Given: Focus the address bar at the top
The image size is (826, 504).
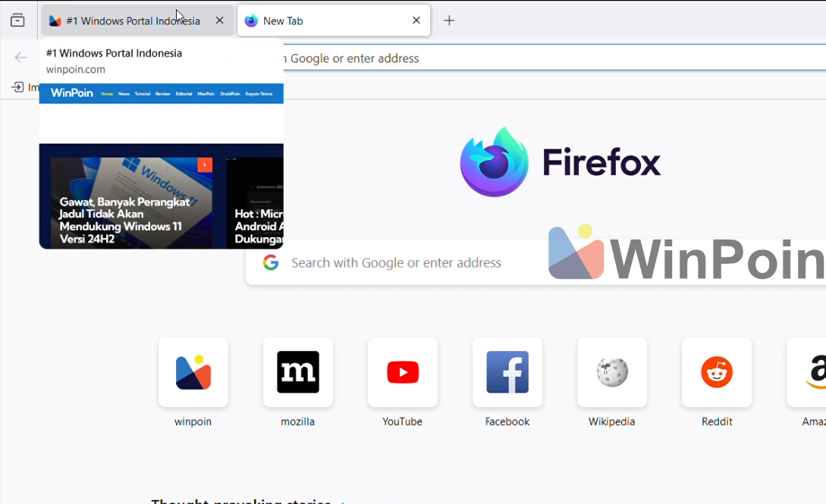Looking at the screenshot, I should point(531,58).
